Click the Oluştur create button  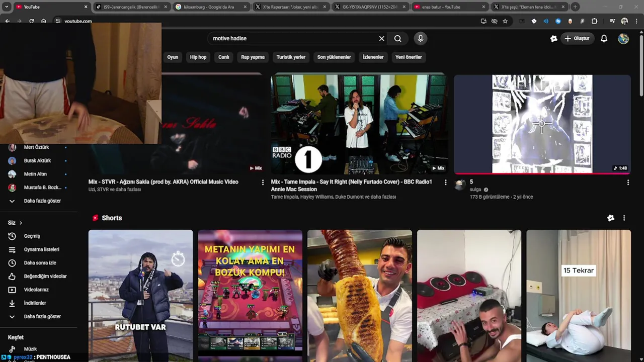pos(577,38)
